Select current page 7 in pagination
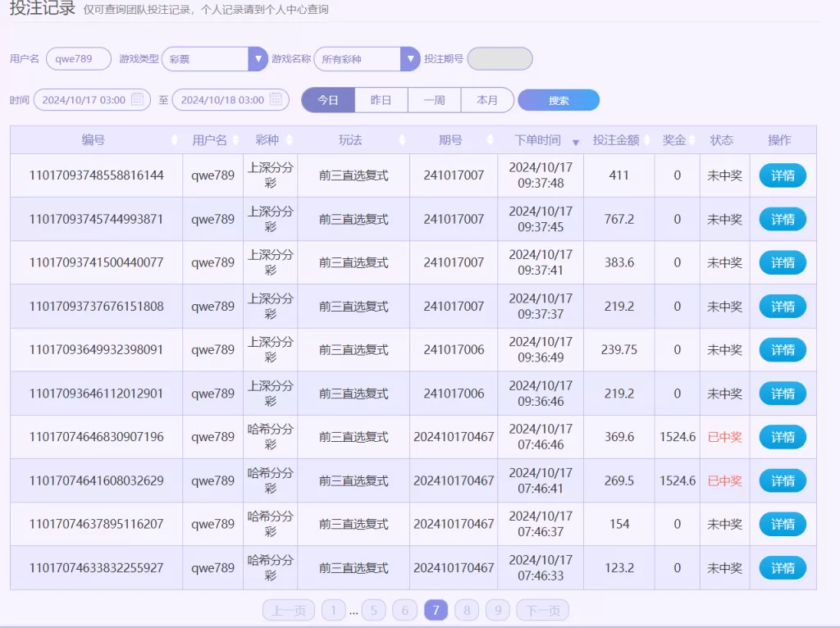840x628 pixels. point(436,610)
